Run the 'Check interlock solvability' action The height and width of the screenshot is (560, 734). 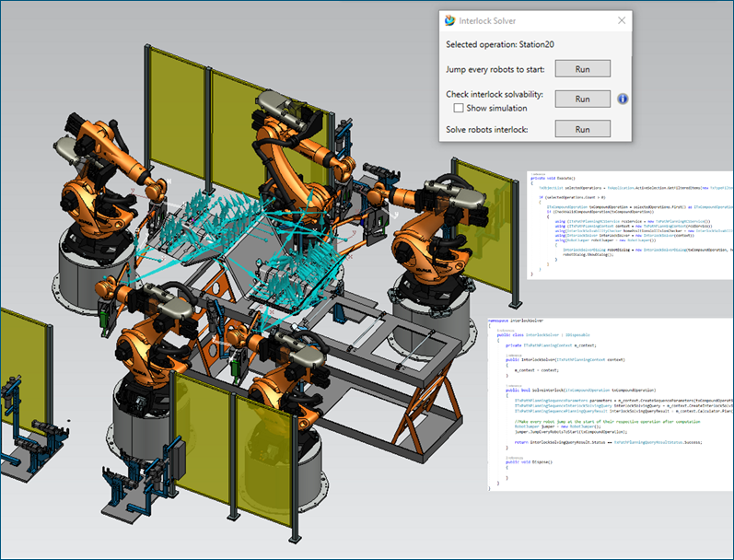[582, 99]
